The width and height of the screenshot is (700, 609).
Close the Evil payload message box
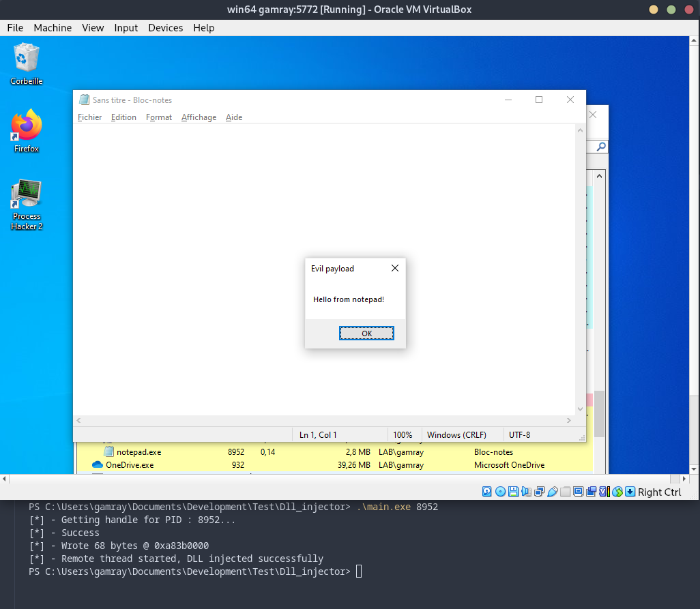(x=394, y=269)
